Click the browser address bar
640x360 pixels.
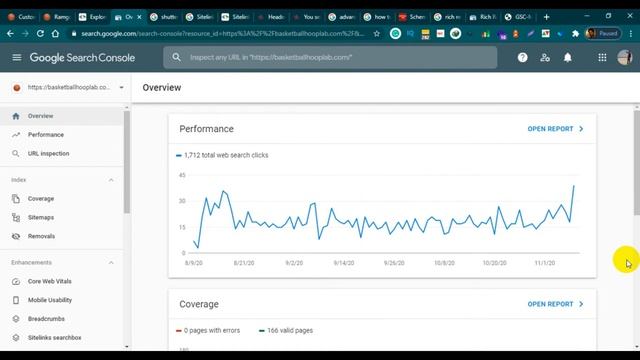click(x=222, y=34)
